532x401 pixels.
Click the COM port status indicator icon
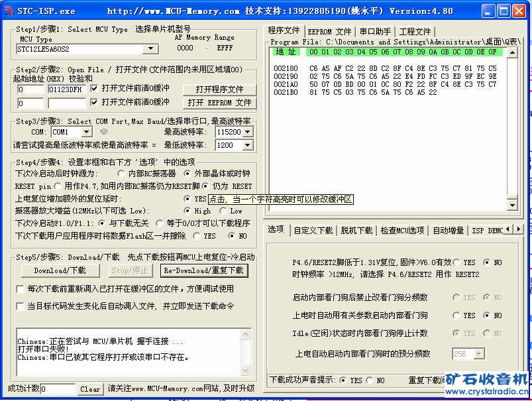104,131
